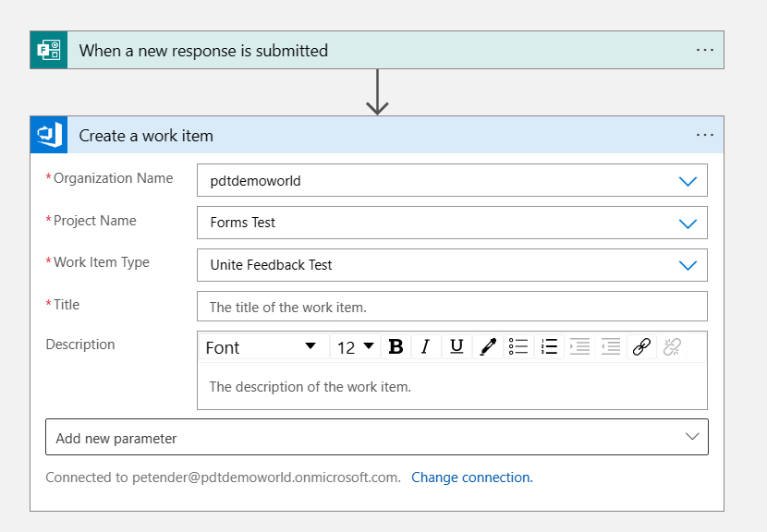Open the text highlight color picker

[488, 347]
